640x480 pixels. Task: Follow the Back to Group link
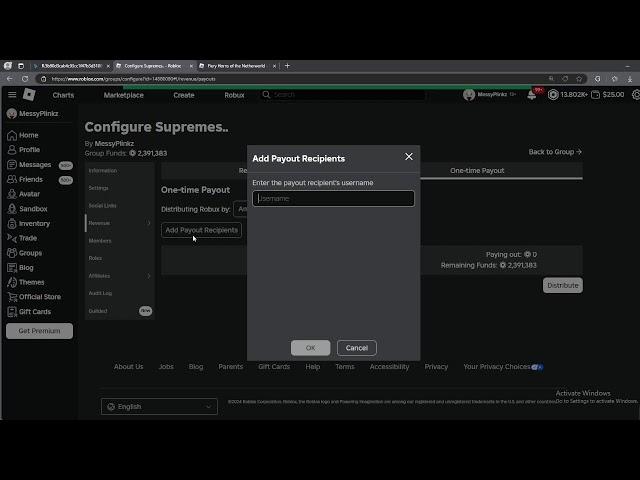[x=555, y=152]
